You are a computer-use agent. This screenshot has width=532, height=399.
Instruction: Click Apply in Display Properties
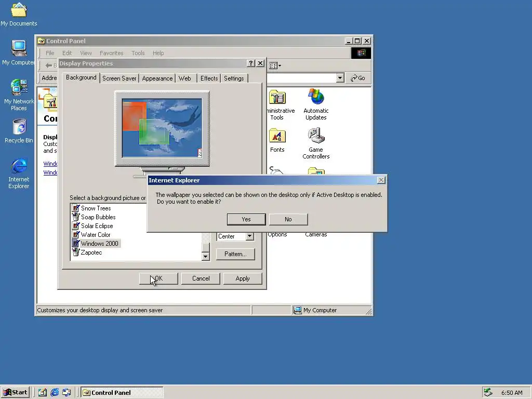(x=243, y=278)
